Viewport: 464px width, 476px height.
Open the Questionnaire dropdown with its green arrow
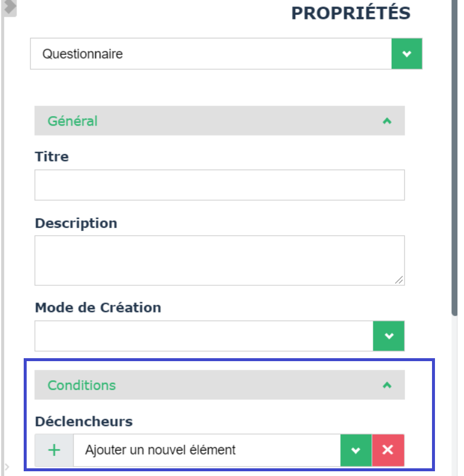[407, 54]
